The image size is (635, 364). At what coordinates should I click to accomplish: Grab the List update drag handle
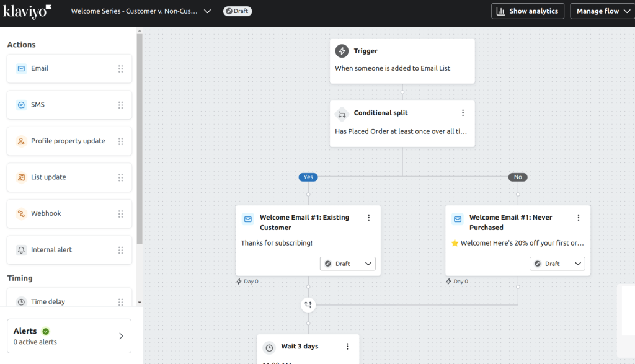click(121, 177)
